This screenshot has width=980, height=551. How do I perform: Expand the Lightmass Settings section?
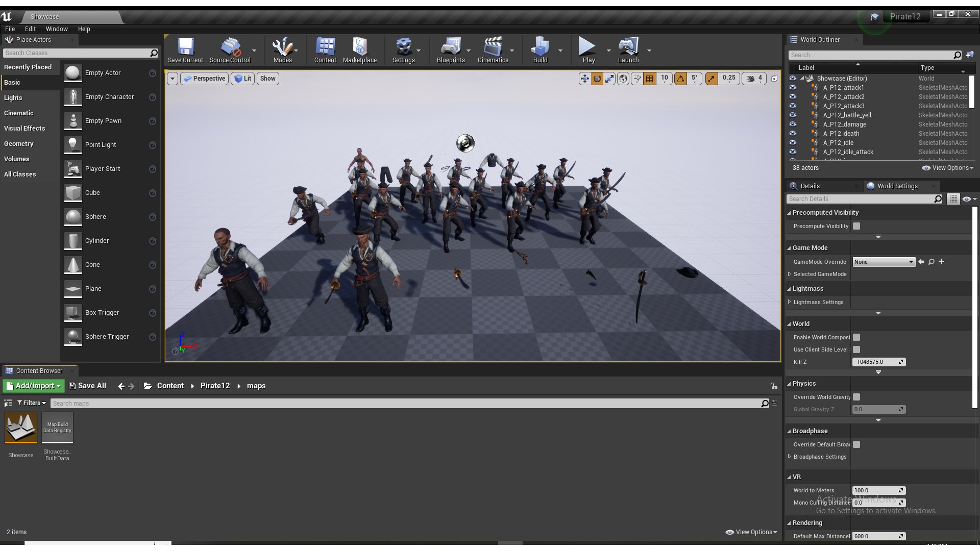coord(790,302)
